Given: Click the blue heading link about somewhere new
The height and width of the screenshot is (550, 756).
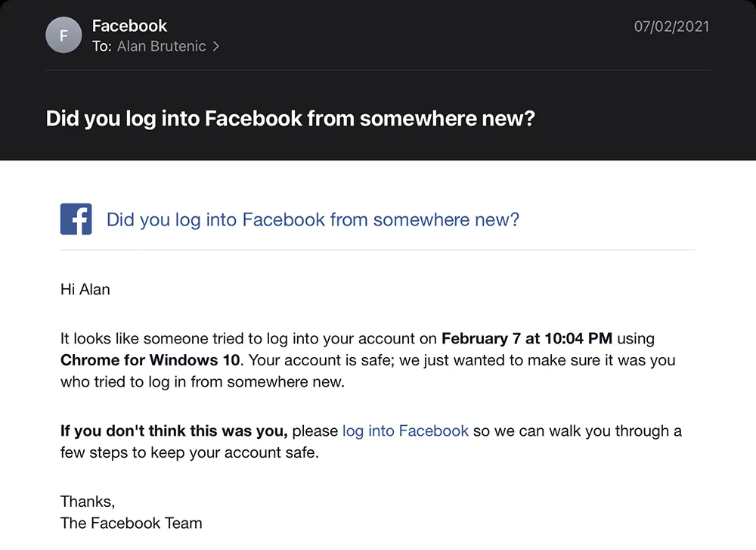Looking at the screenshot, I should (x=312, y=219).
